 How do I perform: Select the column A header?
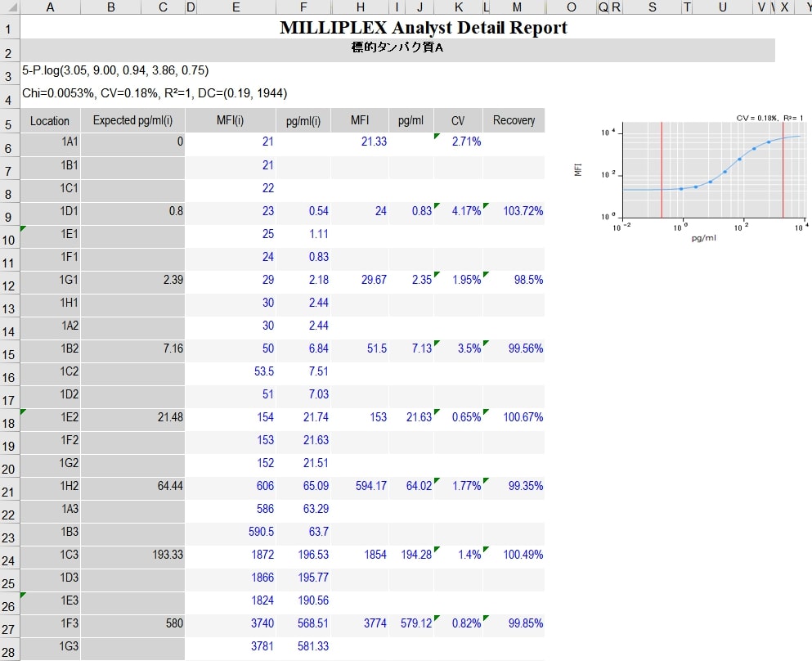(x=50, y=7)
